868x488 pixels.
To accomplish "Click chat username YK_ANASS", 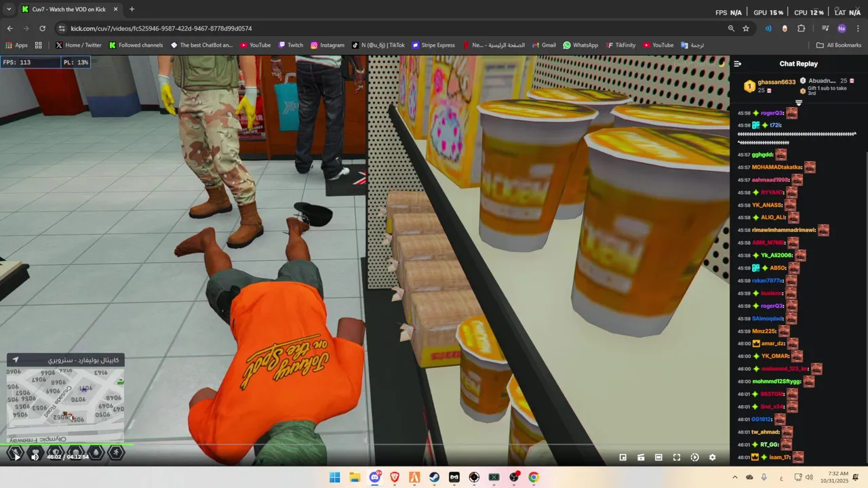I will pyautogui.click(x=767, y=205).
